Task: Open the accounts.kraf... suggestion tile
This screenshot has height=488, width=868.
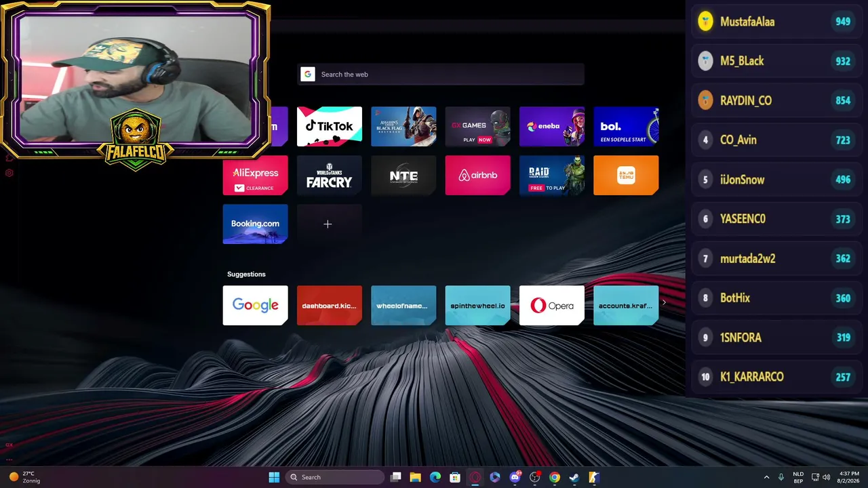Action: point(626,305)
